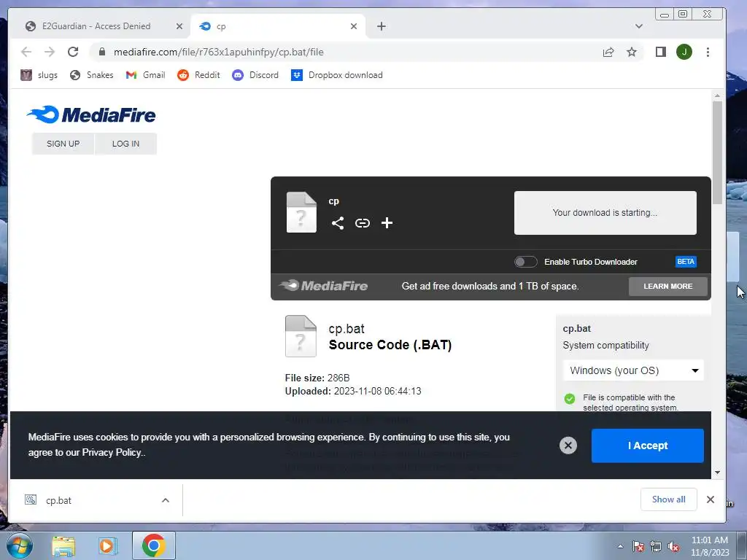The width and height of the screenshot is (747, 560).
Task: Click muted volume tray icon
Action: coord(673,546)
